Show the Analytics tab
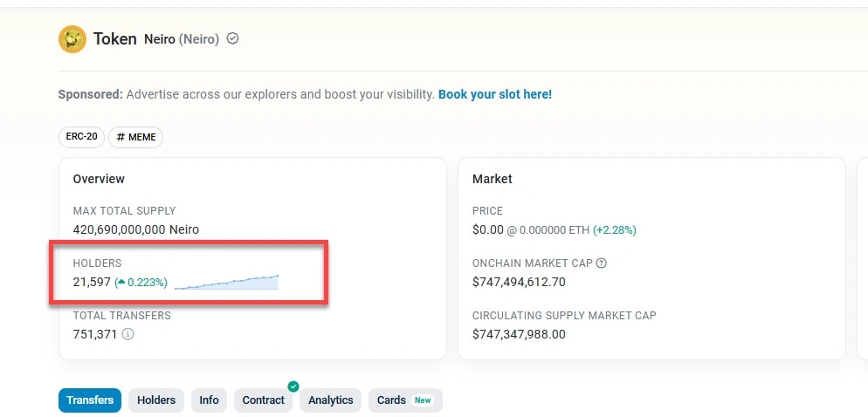 [x=330, y=400]
